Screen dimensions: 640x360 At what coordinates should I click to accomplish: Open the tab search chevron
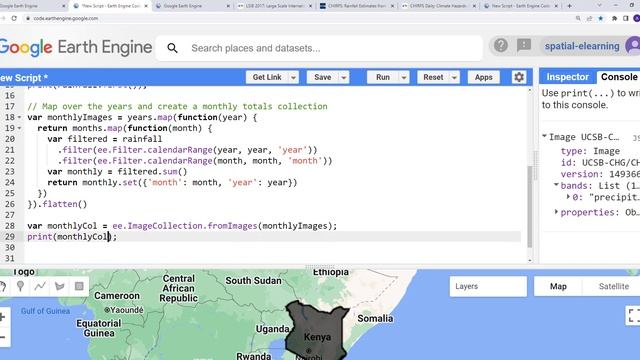pos(599,6)
